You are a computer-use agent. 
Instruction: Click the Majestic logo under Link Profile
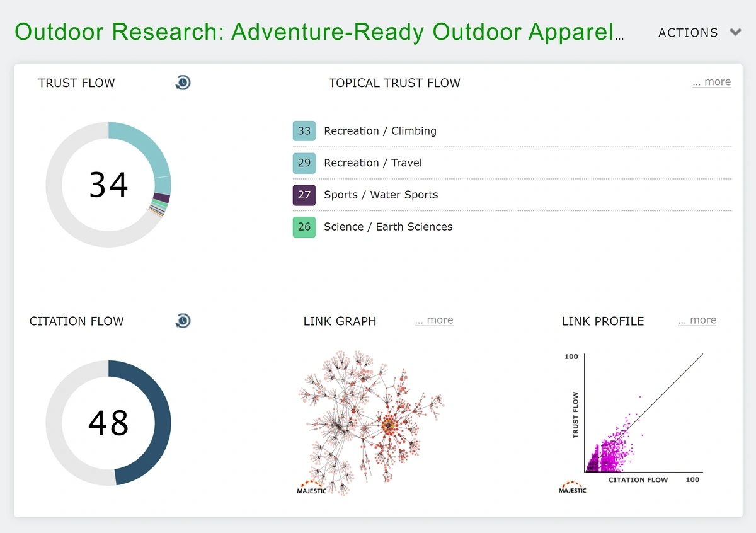click(x=573, y=487)
